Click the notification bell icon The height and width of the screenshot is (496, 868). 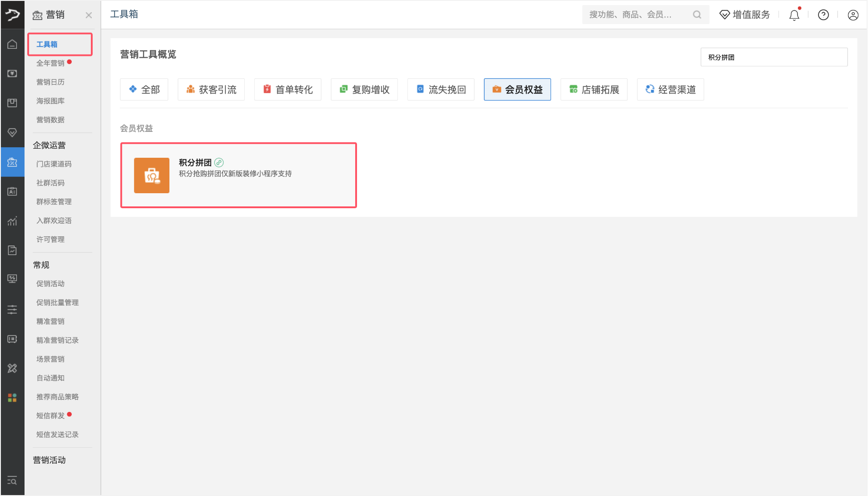point(794,15)
